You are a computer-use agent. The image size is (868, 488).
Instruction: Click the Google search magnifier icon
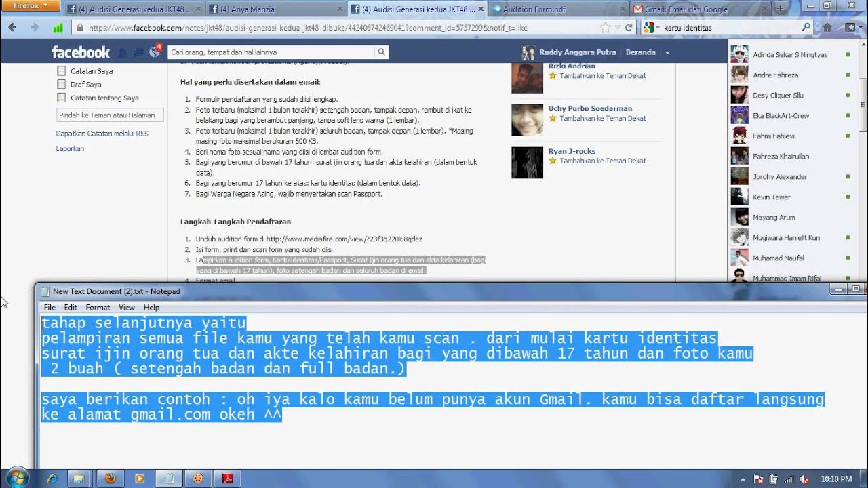(x=806, y=28)
